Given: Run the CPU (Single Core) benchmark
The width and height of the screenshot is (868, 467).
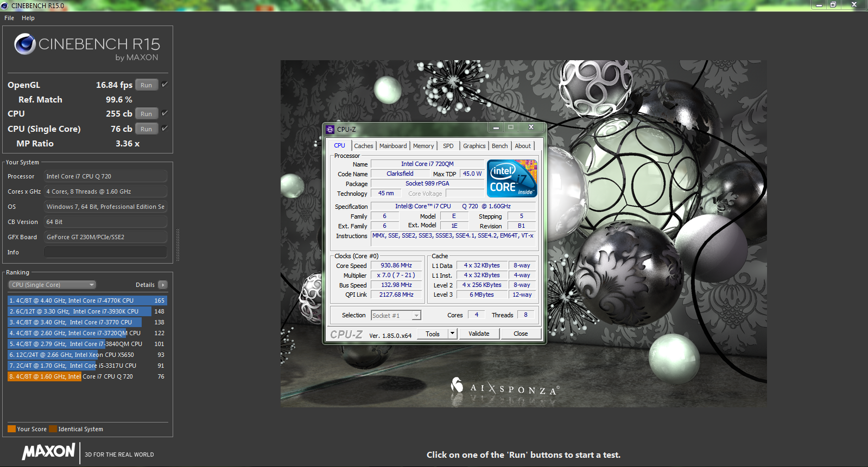Looking at the screenshot, I should click(x=147, y=129).
